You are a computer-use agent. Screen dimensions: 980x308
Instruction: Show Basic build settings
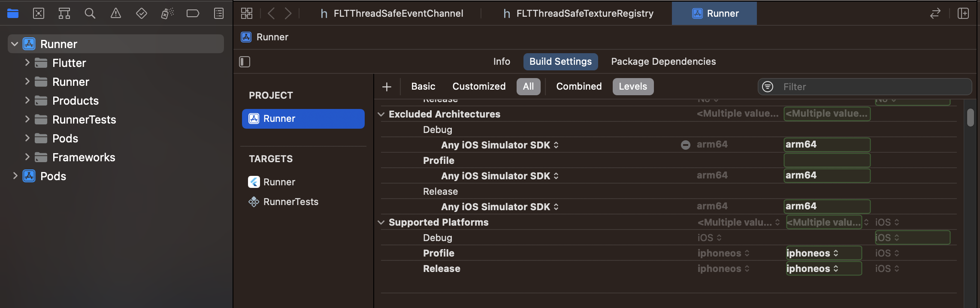(423, 87)
